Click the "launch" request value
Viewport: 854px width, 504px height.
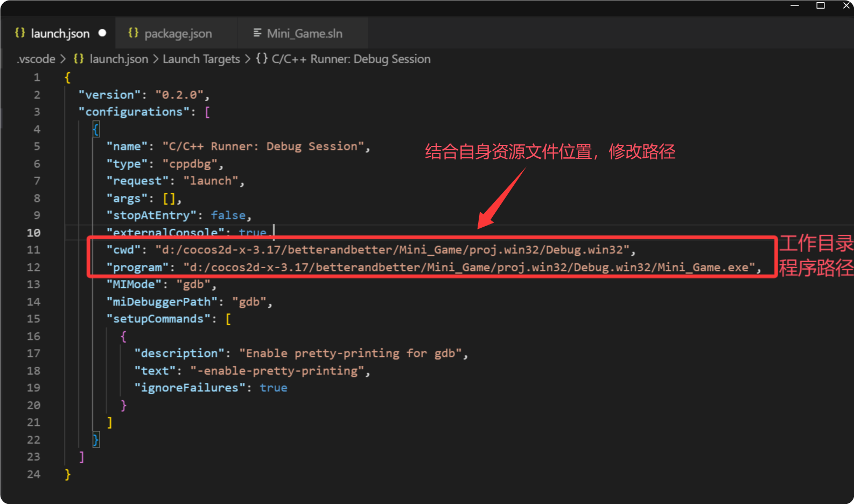point(211,181)
